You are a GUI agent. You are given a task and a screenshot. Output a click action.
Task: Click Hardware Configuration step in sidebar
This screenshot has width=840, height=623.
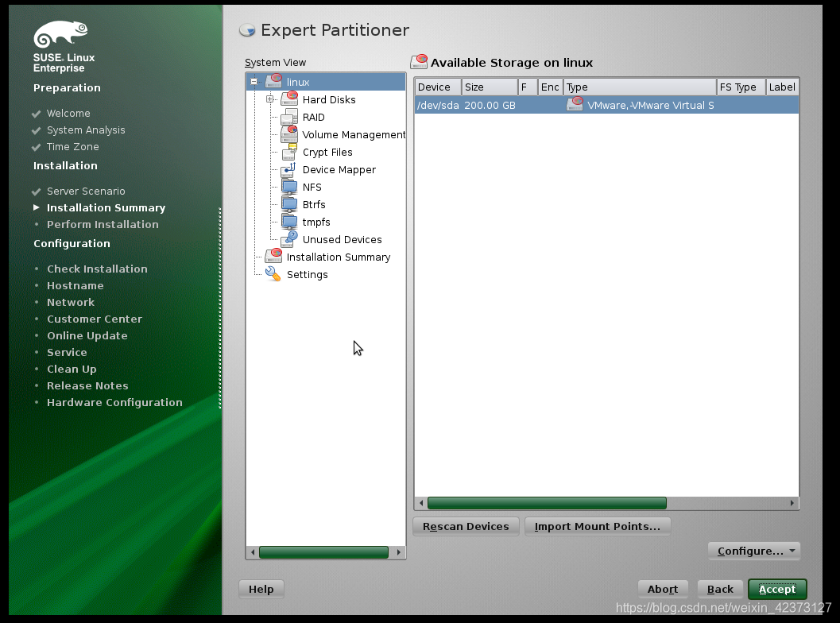[114, 402]
